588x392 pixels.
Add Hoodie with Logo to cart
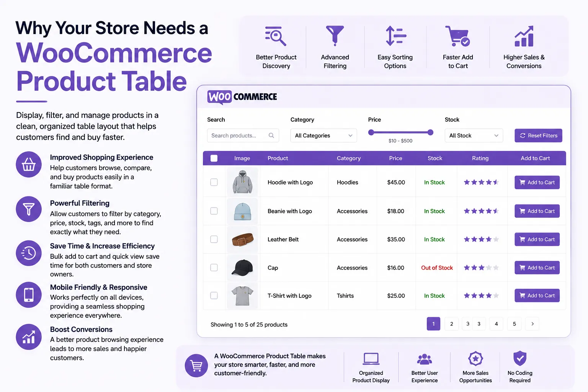(537, 182)
